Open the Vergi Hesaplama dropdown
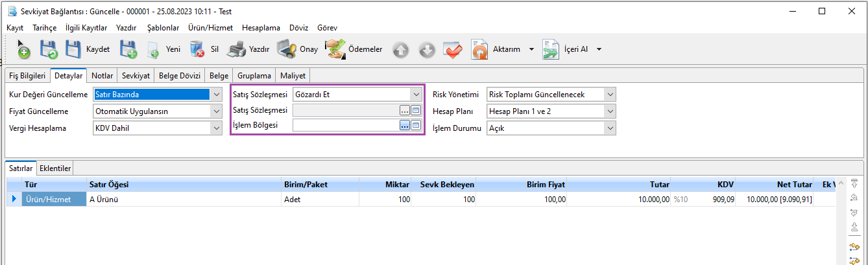Image resolution: width=868 pixels, height=265 pixels. point(217,128)
